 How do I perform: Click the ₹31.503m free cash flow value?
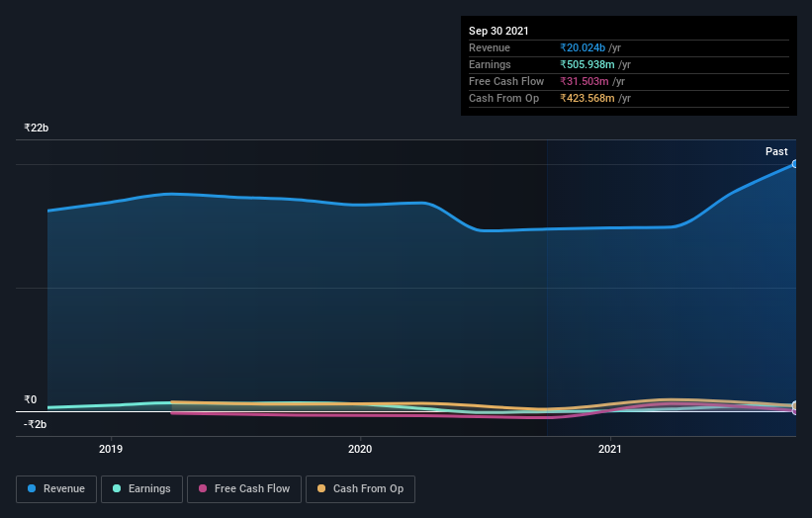[585, 81]
